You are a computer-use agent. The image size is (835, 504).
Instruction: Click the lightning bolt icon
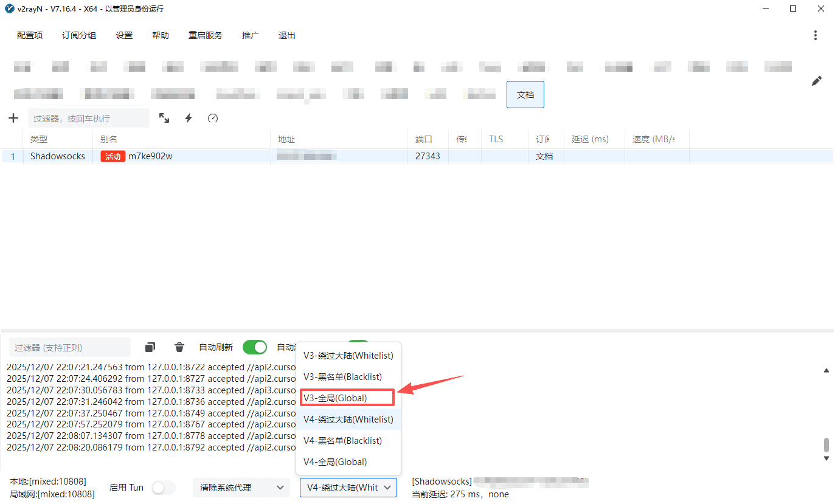pyautogui.click(x=189, y=118)
